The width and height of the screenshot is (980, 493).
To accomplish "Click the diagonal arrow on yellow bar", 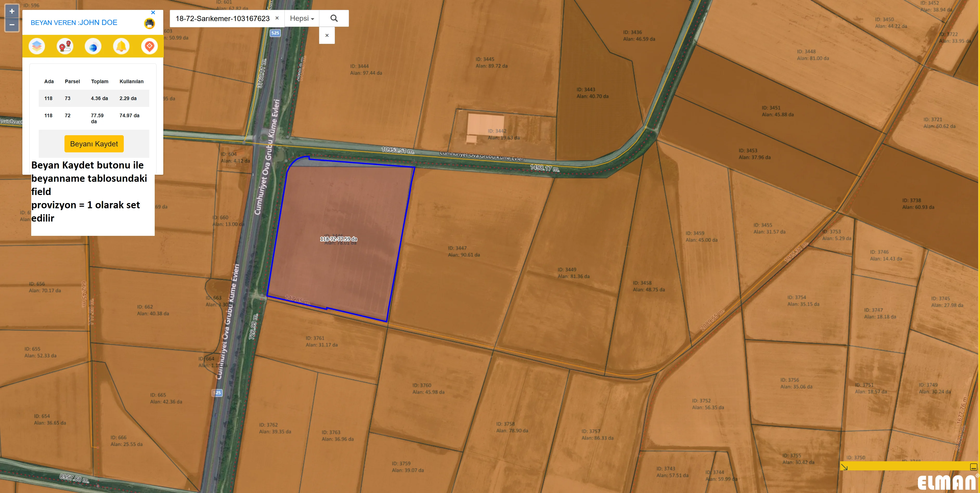I will (x=844, y=467).
